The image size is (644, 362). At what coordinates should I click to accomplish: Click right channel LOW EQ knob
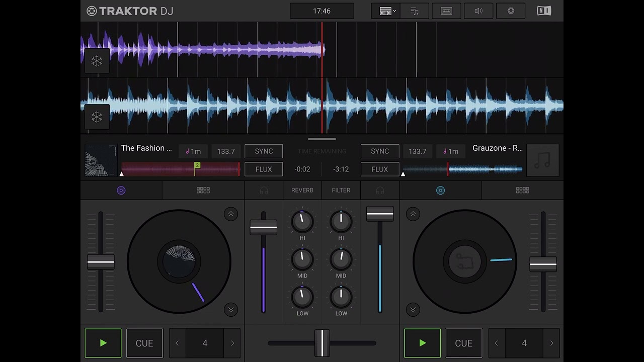[341, 297]
